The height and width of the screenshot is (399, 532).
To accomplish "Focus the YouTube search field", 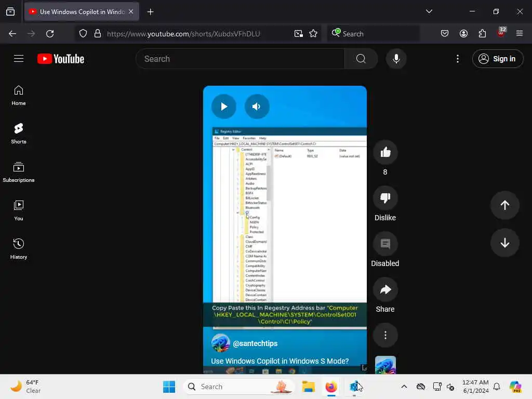I will (x=240, y=59).
